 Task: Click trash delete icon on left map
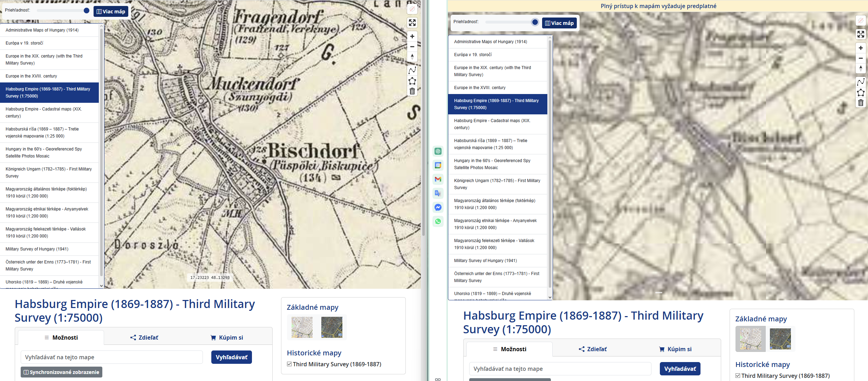[x=412, y=91]
